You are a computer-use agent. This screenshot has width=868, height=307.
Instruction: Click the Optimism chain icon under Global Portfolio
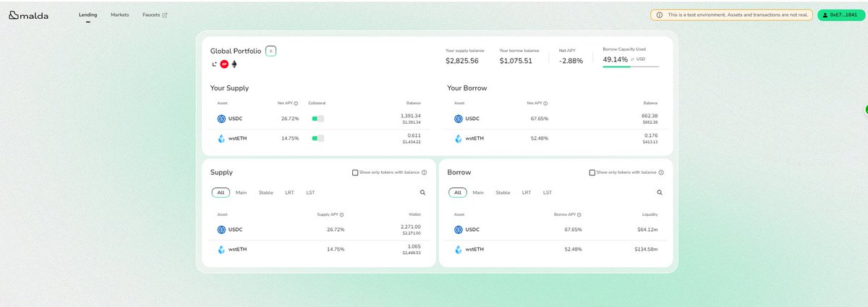click(x=224, y=64)
